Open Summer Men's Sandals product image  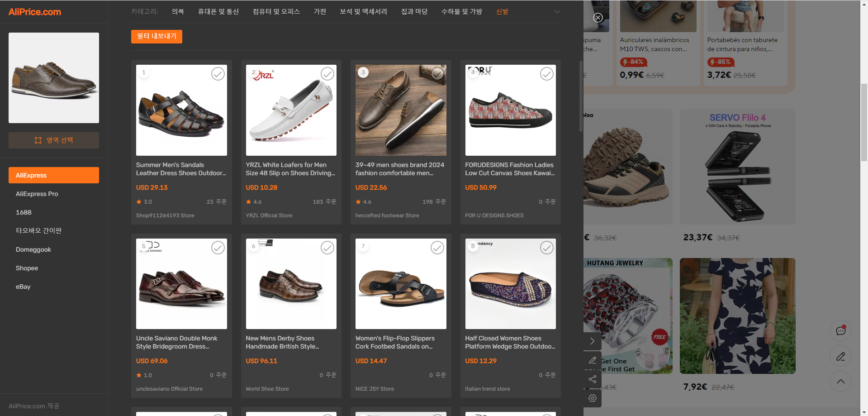pyautogui.click(x=181, y=110)
